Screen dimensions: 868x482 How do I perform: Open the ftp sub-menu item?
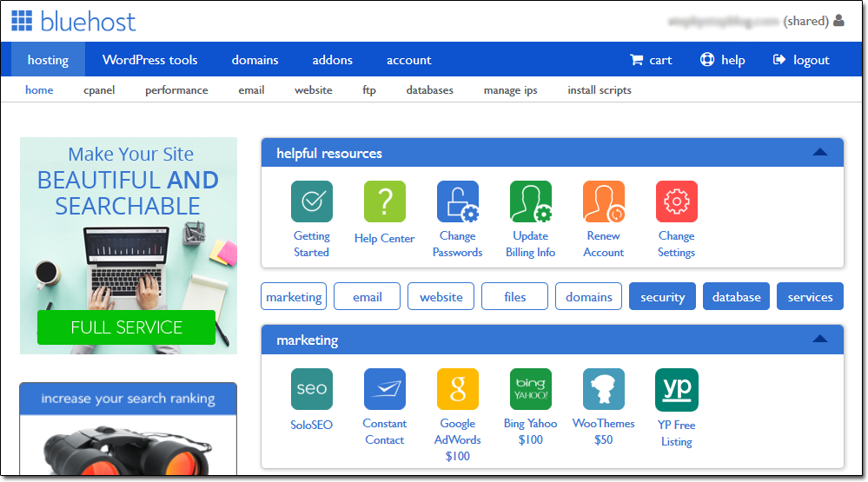[x=369, y=89]
